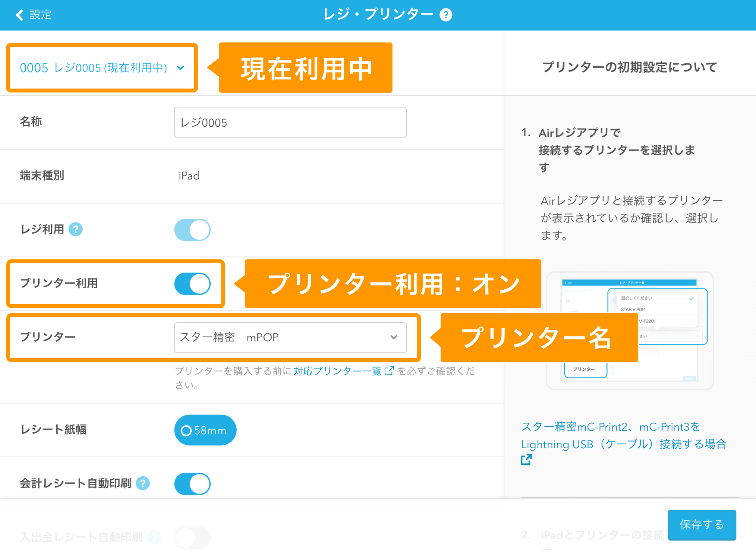
Task: Open register selector 0005 レジ0005 dropdown
Action: (102, 68)
